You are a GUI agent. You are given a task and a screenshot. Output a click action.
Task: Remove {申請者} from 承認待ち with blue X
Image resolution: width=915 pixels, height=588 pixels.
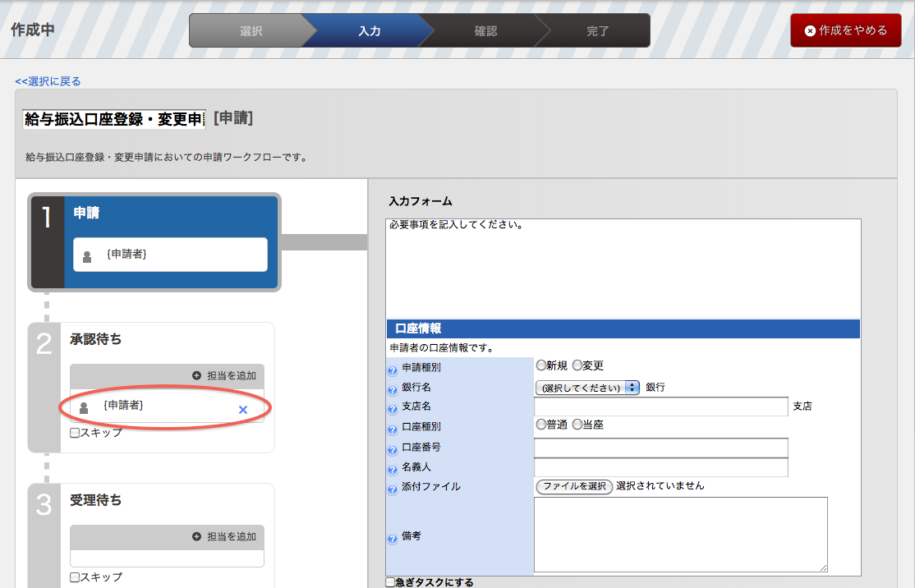[243, 410]
